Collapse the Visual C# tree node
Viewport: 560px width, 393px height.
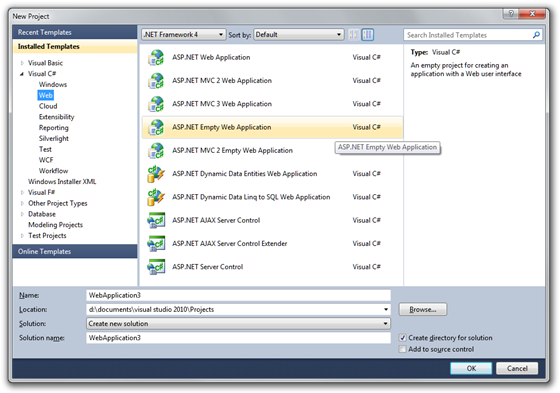(22, 74)
